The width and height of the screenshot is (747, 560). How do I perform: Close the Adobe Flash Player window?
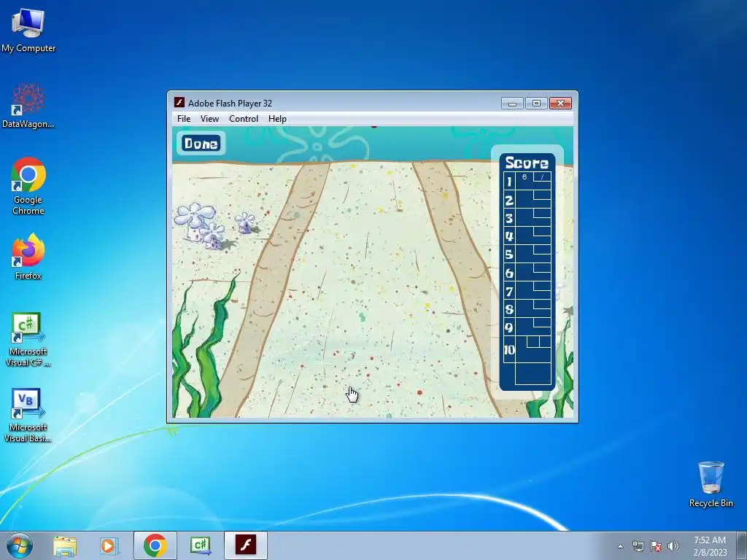(x=561, y=104)
